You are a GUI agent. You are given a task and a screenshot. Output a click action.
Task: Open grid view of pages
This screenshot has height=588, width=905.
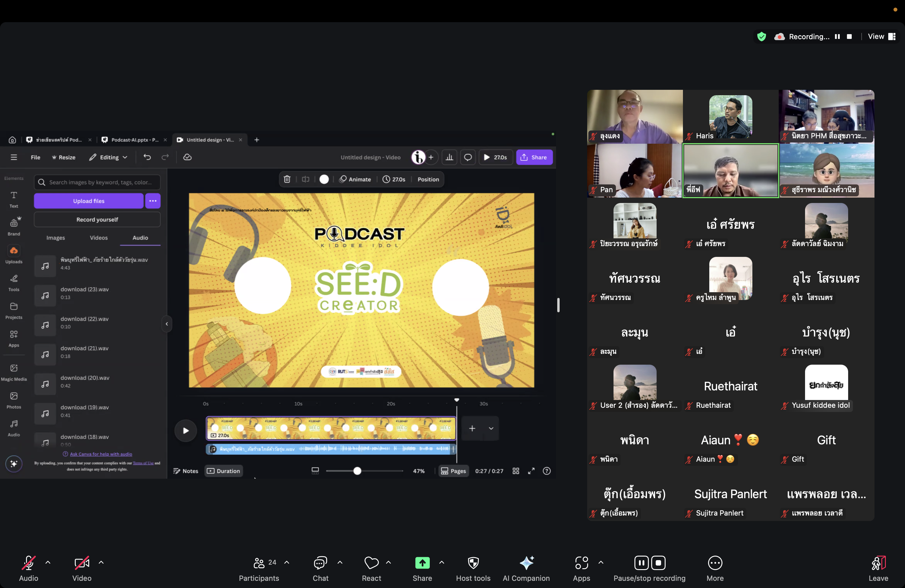[516, 471]
